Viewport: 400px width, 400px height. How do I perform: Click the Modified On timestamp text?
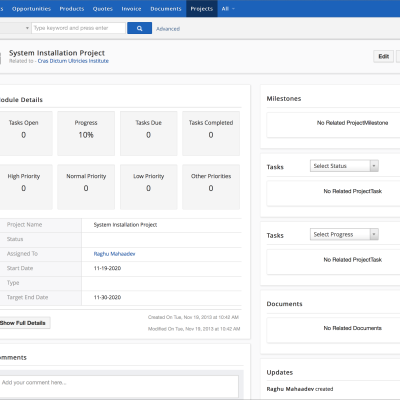point(194,329)
